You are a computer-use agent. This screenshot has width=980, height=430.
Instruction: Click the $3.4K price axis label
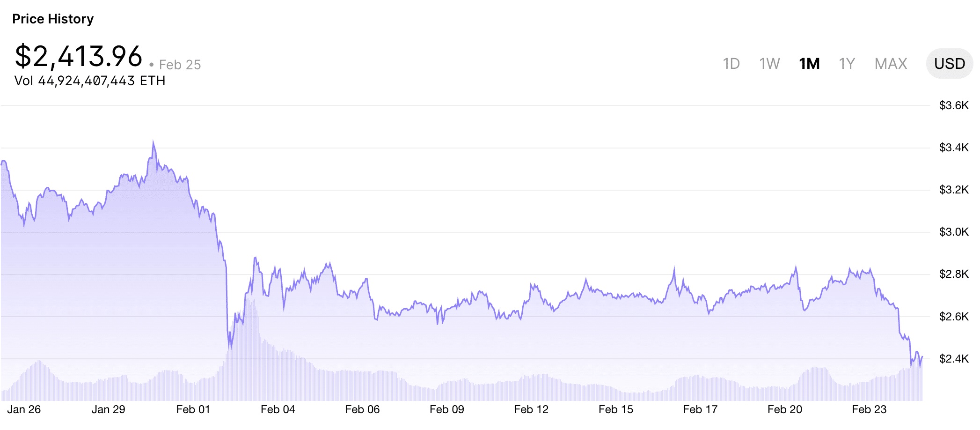[954, 148]
